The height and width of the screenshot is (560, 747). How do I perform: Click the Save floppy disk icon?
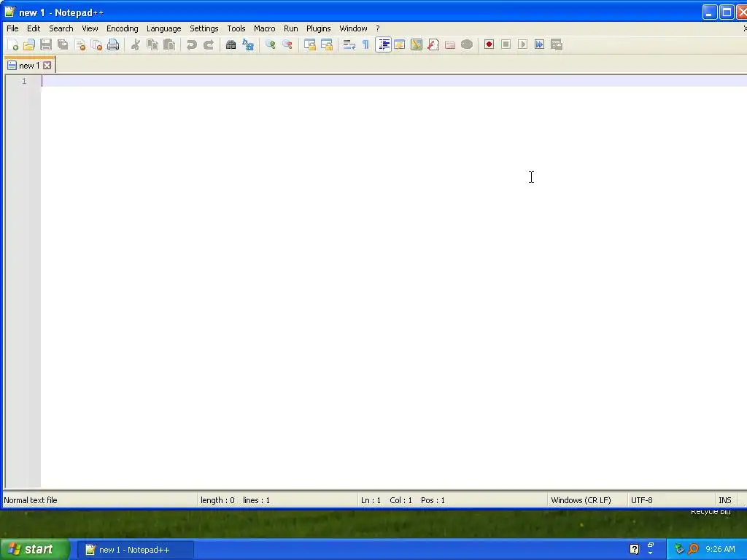pyautogui.click(x=46, y=44)
